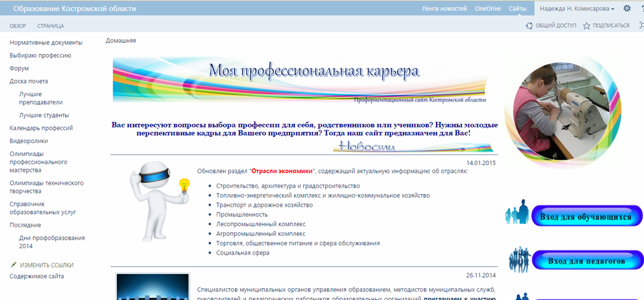
Task: Open Дни профобразования 2014 link
Action: tap(52, 242)
